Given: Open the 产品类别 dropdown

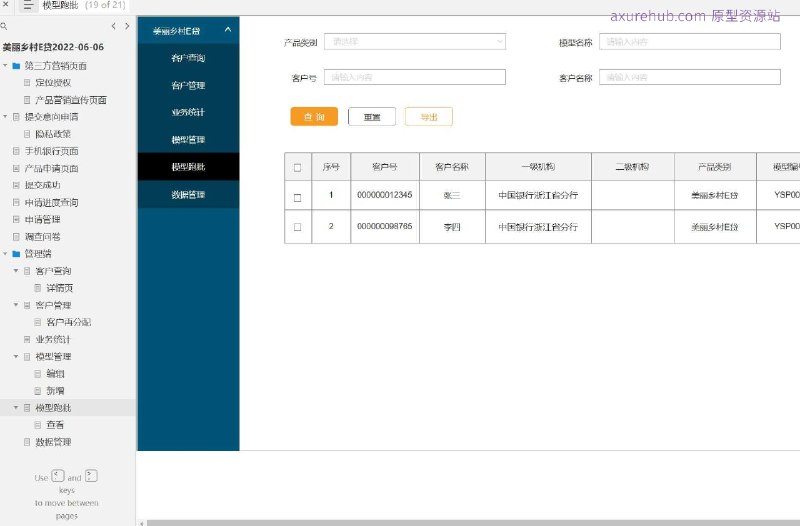Looking at the screenshot, I should click(415, 42).
